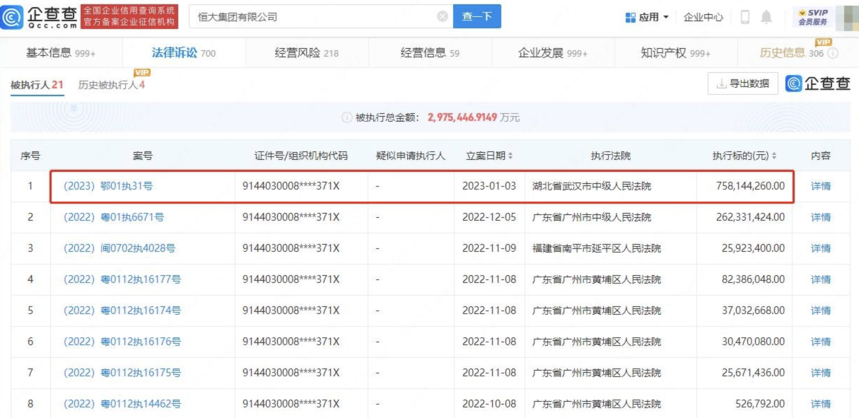Open case (2022)粤0112执16174号
Viewport: 859px width, 418px height.
122,311
